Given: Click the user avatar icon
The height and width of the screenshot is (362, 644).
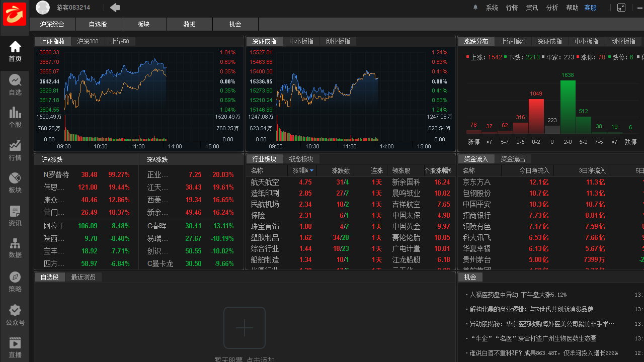Looking at the screenshot, I should tap(43, 8).
